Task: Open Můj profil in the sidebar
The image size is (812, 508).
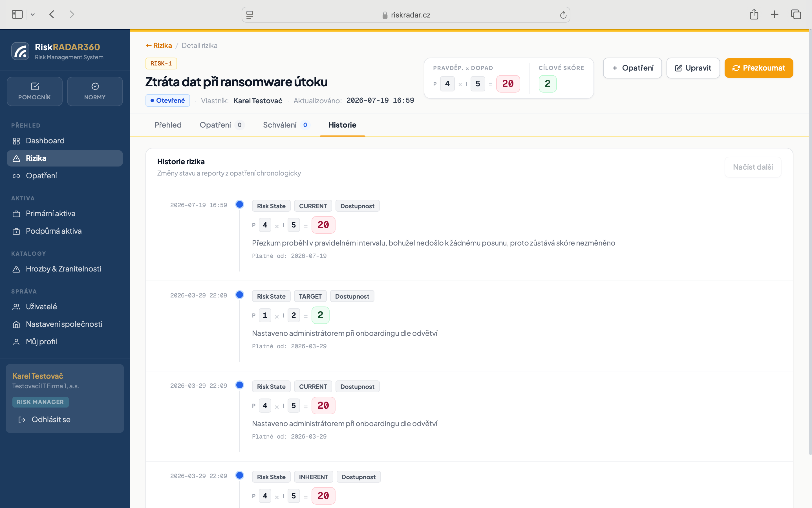Action: coord(65,342)
